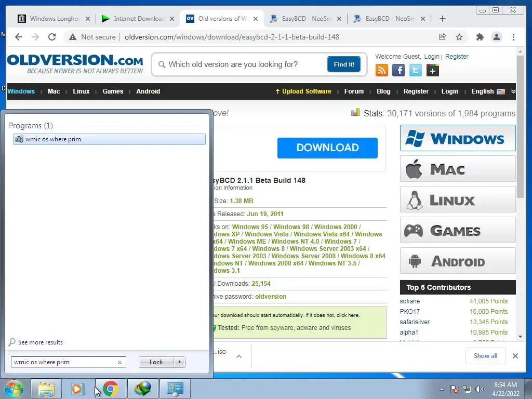Open the Chrome profile avatar
This screenshot has width=532, height=399.
497,37
